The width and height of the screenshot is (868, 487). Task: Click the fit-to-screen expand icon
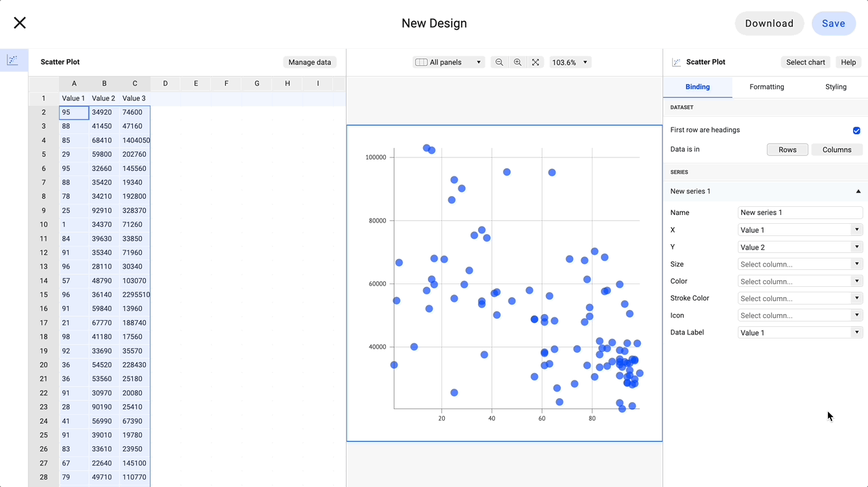[535, 62]
